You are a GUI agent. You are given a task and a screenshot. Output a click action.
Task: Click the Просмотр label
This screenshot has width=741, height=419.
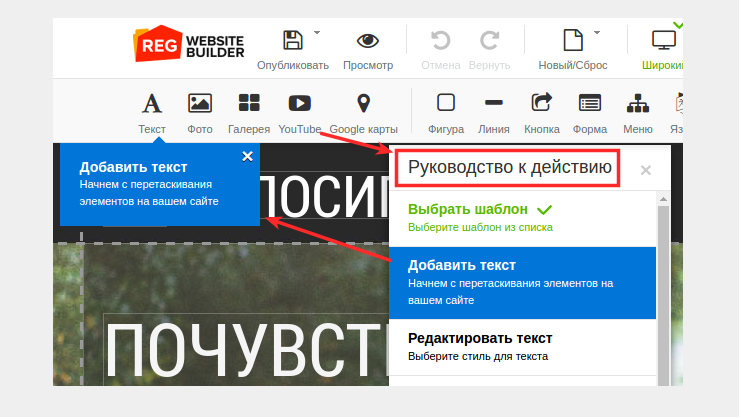368,65
